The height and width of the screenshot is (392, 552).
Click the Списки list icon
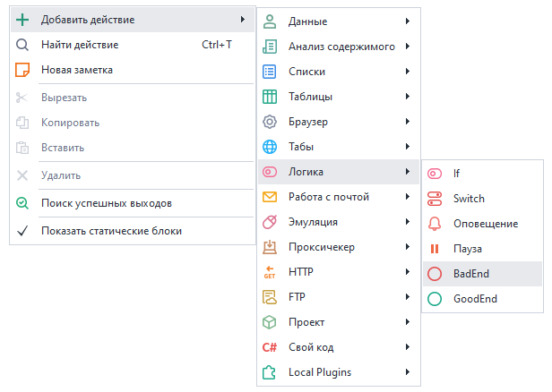tap(270, 71)
